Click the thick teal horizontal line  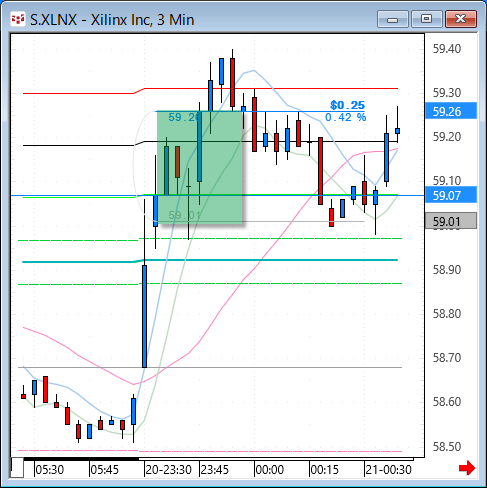coord(210,261)
